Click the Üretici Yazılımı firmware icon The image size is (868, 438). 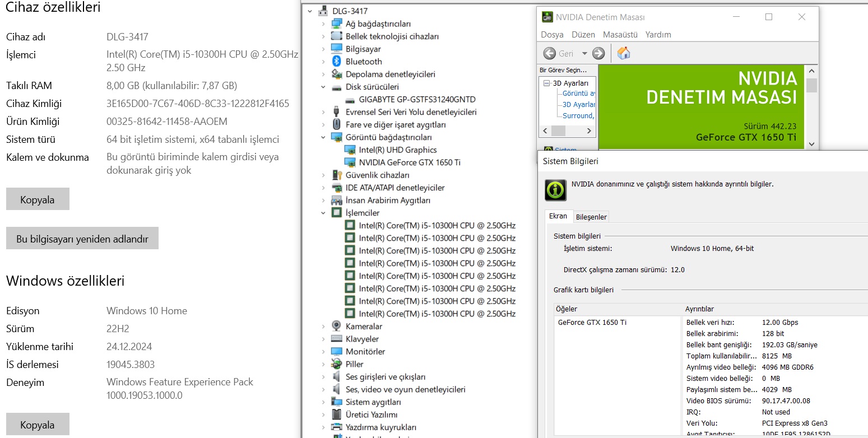pos(336,414)
